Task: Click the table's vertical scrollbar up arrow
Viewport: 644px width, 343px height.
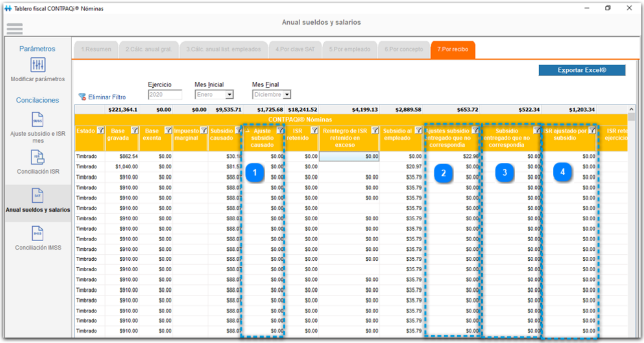Action: tap(631, 109)
